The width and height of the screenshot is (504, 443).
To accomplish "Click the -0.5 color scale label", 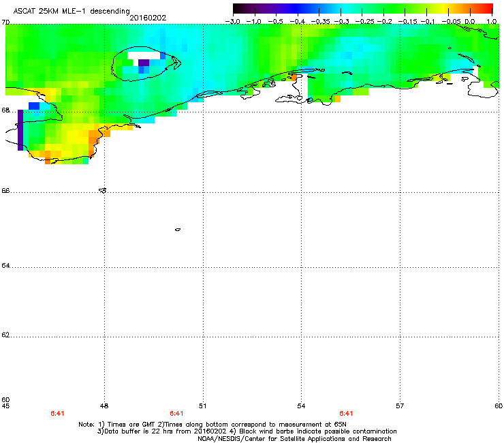I will tap(275, 22).
